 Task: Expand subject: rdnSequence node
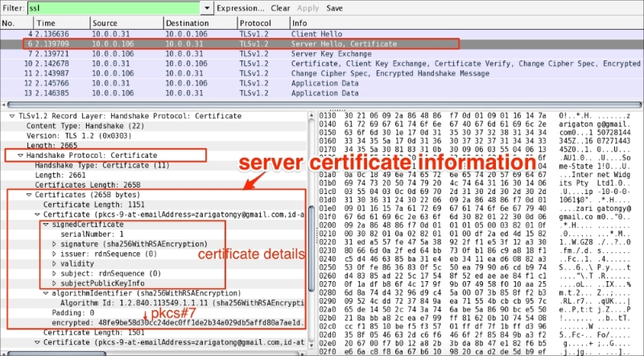[x=54, y=274]
